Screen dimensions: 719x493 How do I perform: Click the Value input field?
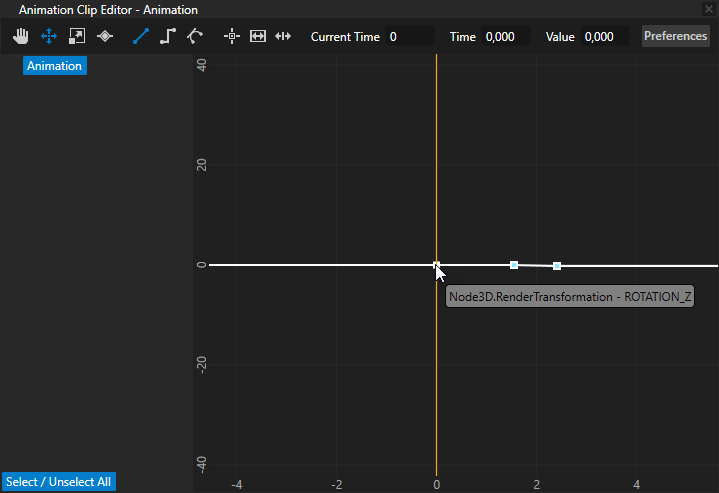(604, 36)
